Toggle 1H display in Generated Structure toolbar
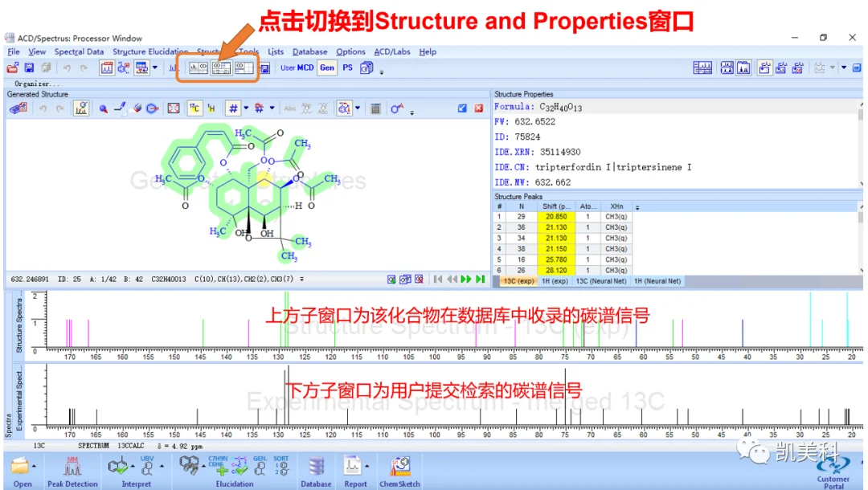Image resolution: width=868 pixels, height=490 pixels. (211, 108)
